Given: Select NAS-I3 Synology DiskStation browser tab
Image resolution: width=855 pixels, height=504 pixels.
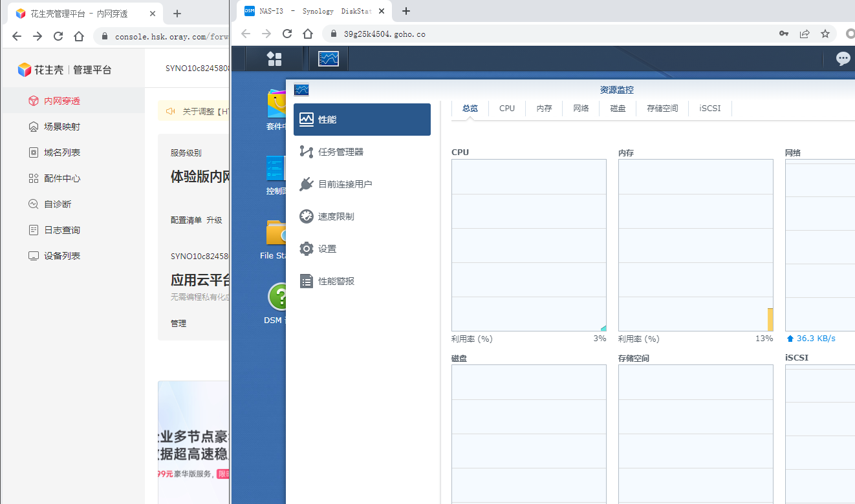Looking at the screenshot, I should [314, 11].
